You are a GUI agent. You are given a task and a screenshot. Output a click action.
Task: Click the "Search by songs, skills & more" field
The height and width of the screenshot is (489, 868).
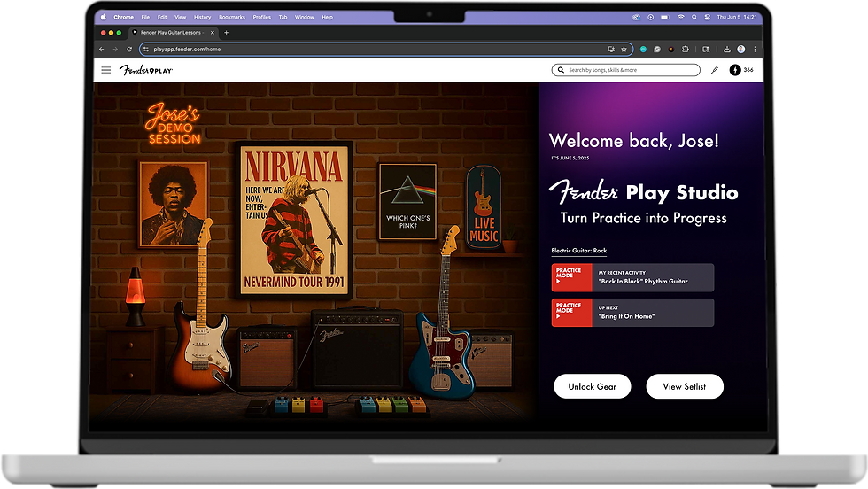click(626, 70)
